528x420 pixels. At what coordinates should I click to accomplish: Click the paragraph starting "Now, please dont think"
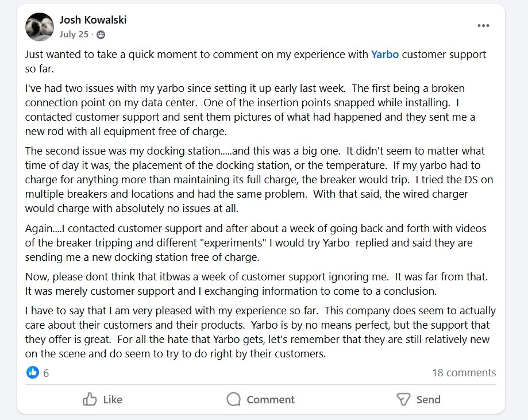coord(255,284)
